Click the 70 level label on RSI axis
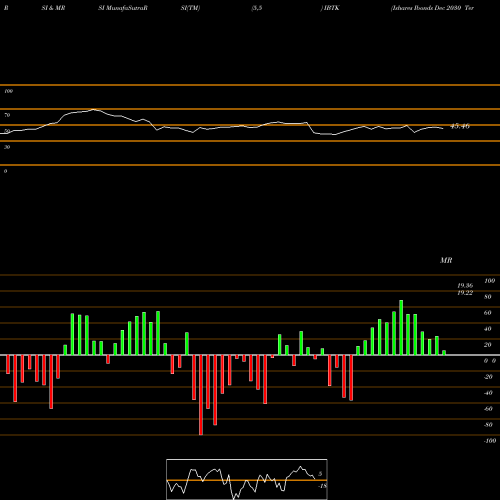Image resolution: width=500 pixels, height=500 pixels. 7,115
